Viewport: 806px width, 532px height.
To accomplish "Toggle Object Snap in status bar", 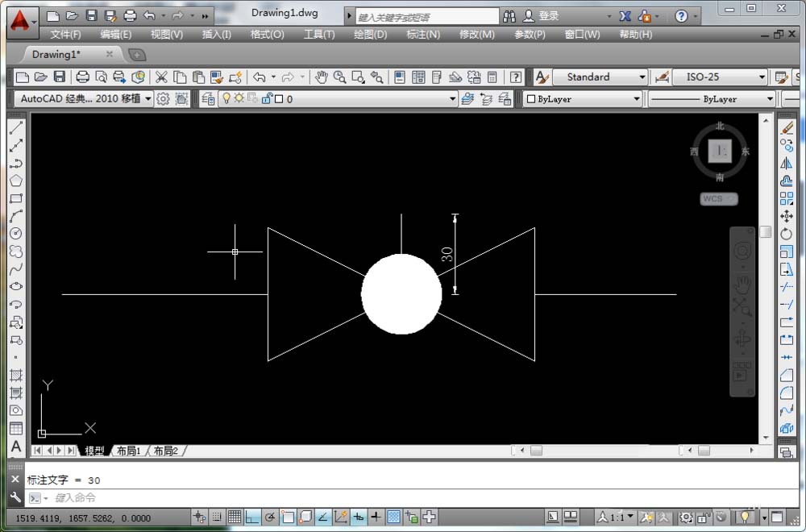I will [288, 517].
